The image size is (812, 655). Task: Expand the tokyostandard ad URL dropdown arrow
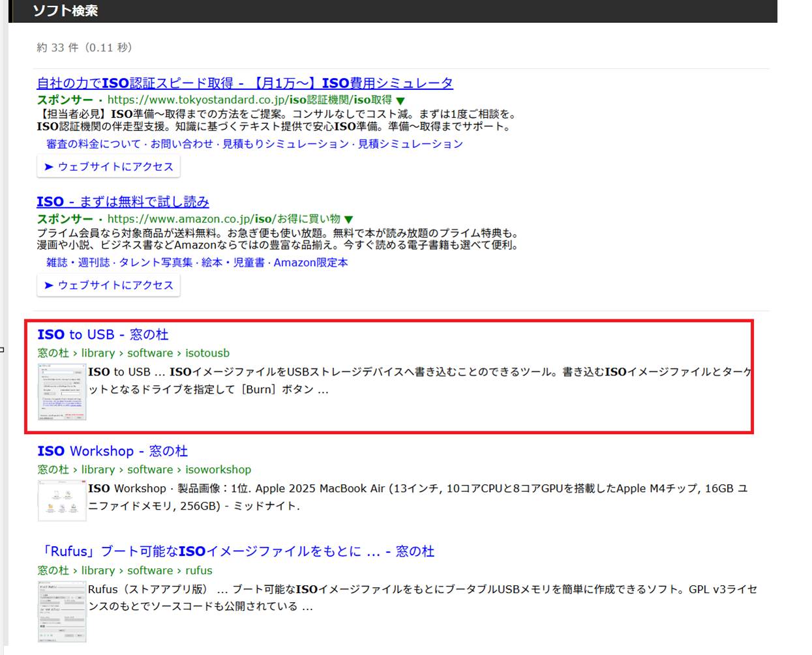(x=400, y=100)
